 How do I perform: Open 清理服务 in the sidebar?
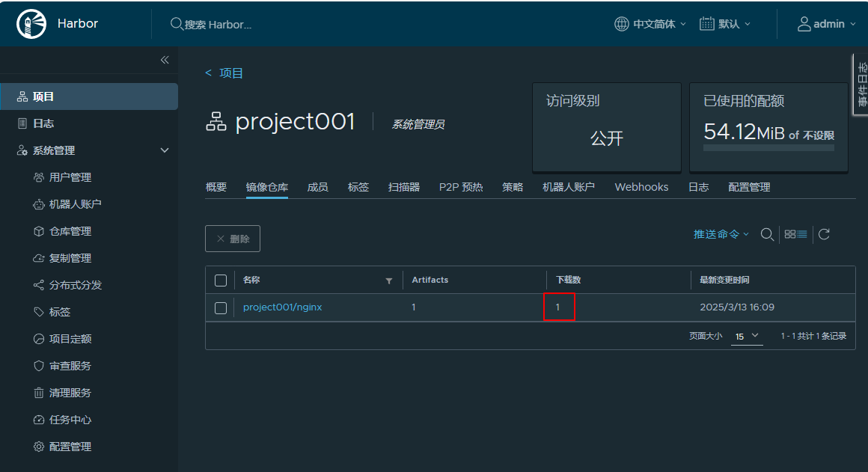(x=70, y=393)
